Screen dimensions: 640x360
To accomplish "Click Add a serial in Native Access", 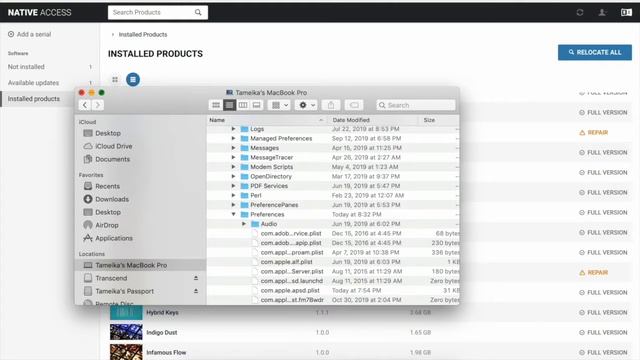I will point(29,34).
